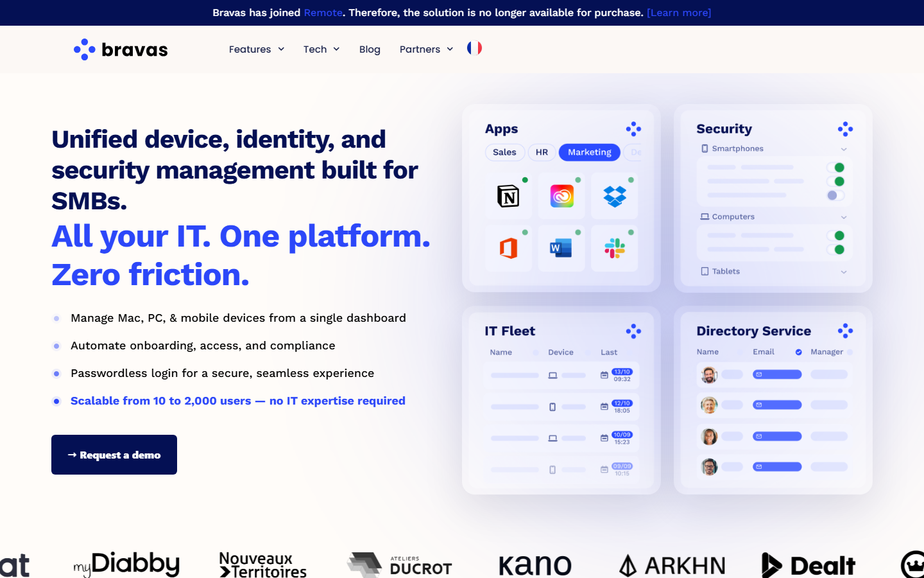Follow the Learn more link in the banner
Viewport: 924px width, 578px height.
679,13
